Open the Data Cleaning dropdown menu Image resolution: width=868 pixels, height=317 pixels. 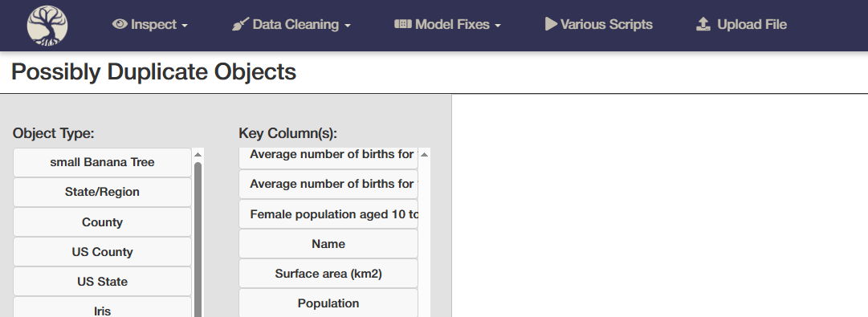click(291, 24)
